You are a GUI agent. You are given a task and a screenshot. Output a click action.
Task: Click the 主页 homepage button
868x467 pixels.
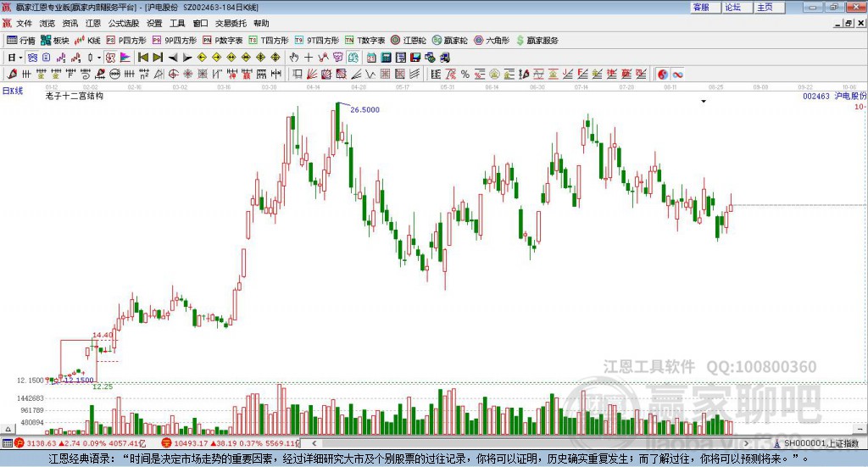click(770, 7)
